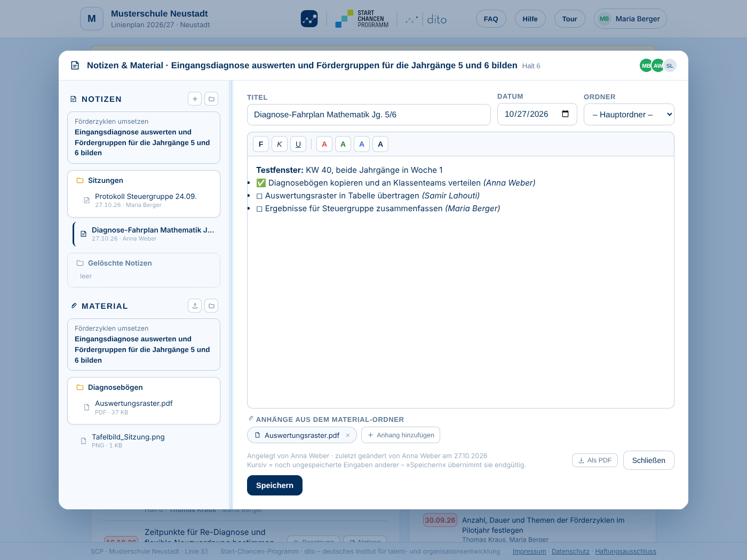Open Auswertungsraster.pdf in Material list
Screen dimensions: 747x560
tap(144, 407)
